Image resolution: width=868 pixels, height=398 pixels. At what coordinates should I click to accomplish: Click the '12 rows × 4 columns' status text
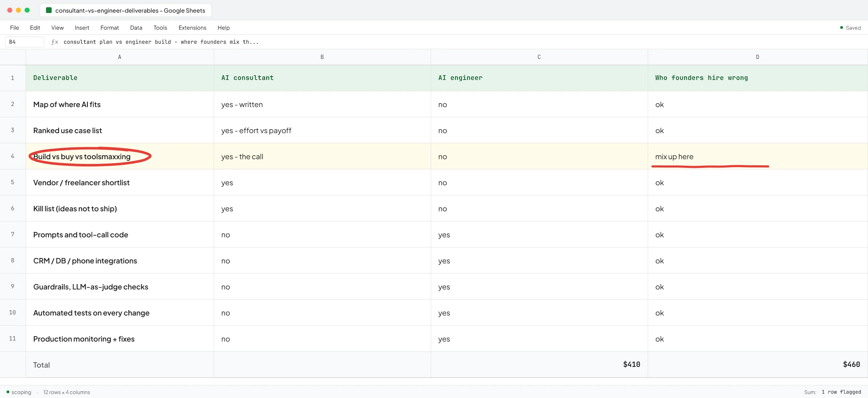pyautogui.click(x=67, y=392)
